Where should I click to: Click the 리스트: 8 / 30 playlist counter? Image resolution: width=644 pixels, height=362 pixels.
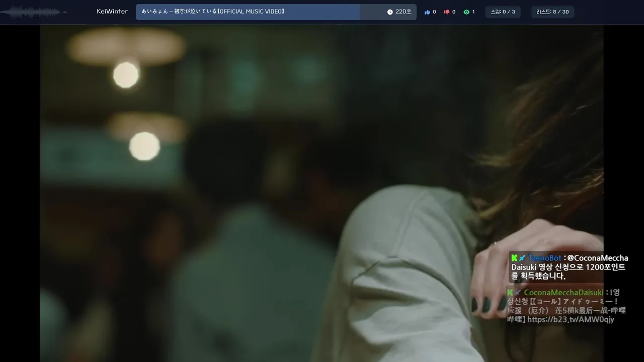tap(552, 12)
